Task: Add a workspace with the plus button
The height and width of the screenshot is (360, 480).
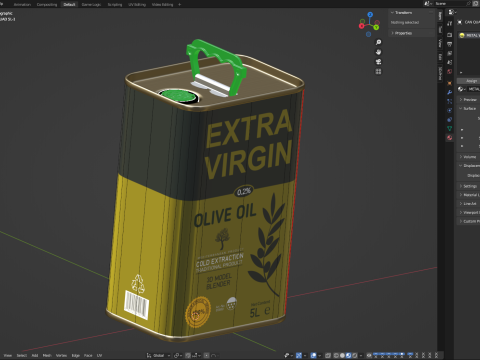Action: [179, 4]
